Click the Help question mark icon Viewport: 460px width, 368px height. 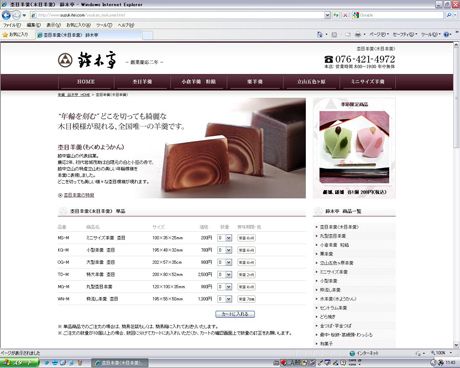pyautogui.click(x=447, y=34)
